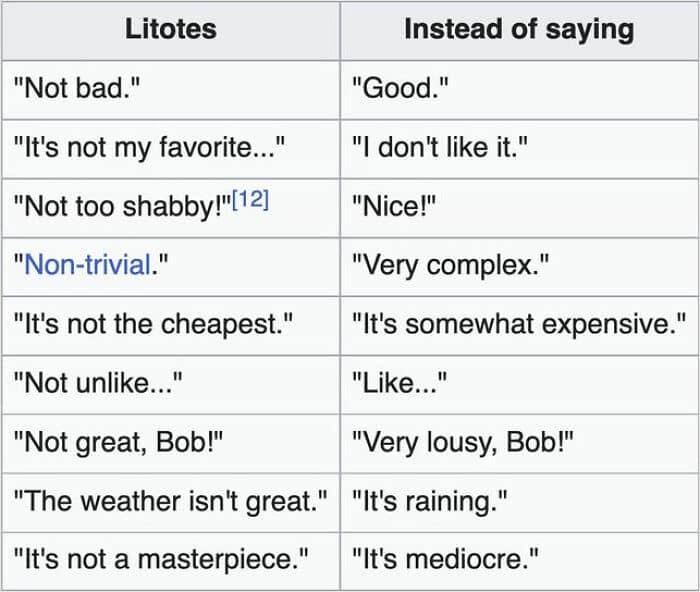Click the "Not unlike..." cell
Image resolution: width=700 pixels, height=592 pixels.
pos(97,383)
